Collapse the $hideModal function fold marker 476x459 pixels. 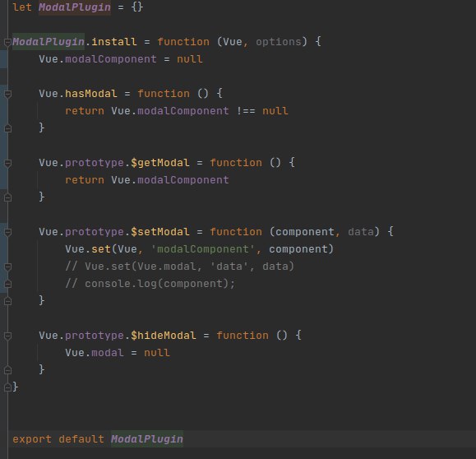tap(8, 336)
